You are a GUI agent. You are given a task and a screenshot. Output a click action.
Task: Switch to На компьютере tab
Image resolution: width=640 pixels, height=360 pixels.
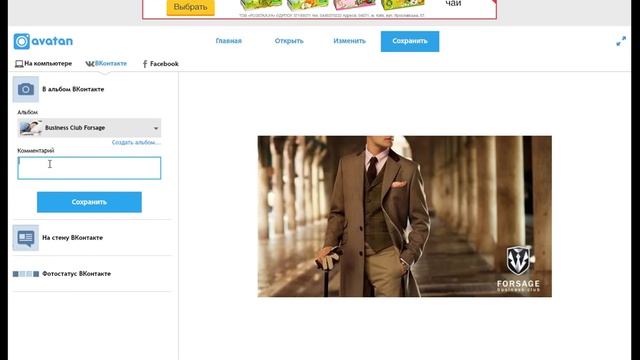click(43, 64)
